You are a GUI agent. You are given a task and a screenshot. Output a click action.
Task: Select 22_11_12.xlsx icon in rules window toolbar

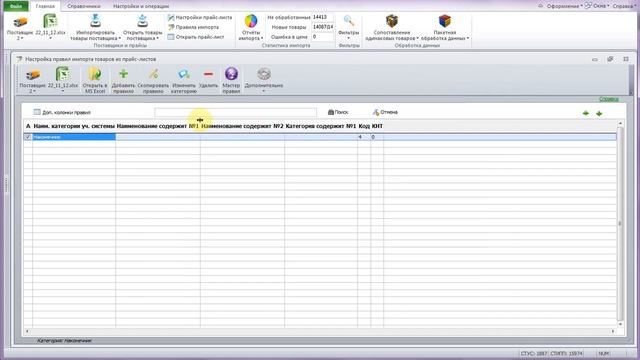62,74
